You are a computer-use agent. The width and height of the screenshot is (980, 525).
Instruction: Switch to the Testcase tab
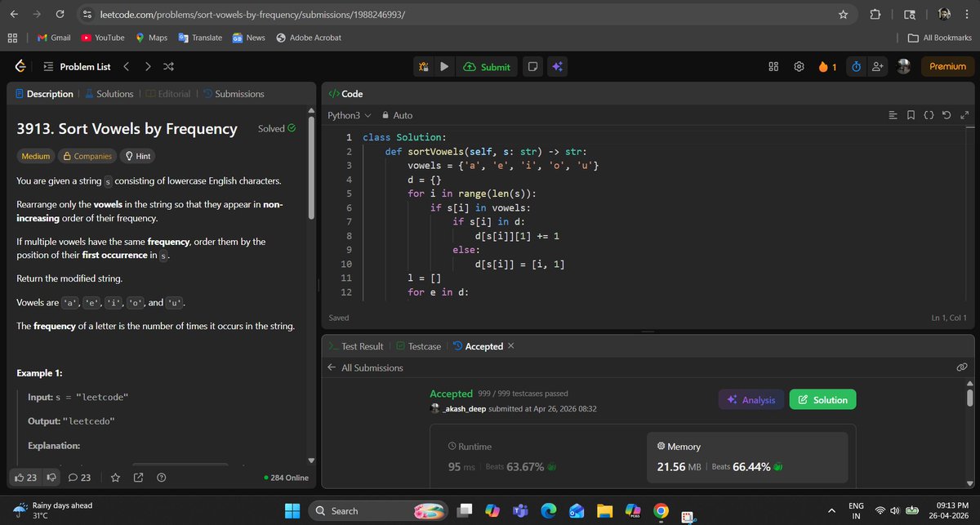[419, 345]
